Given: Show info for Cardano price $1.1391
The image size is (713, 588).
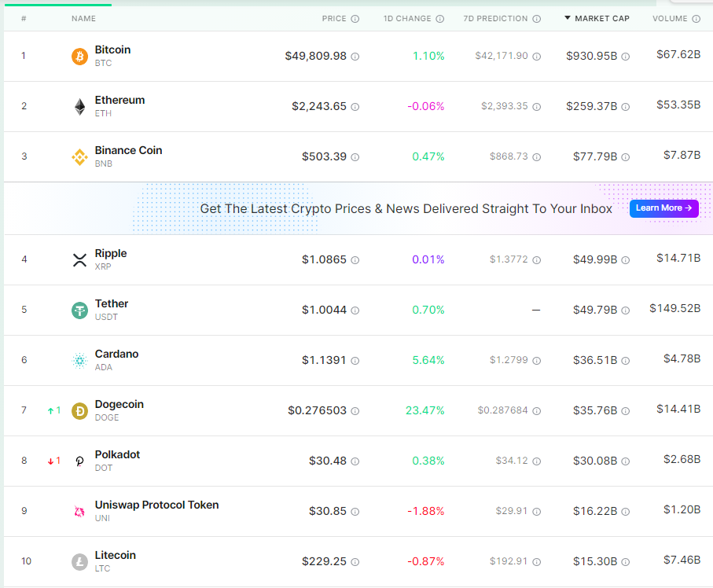Looking at the screenshot, I should pos(355,361).
